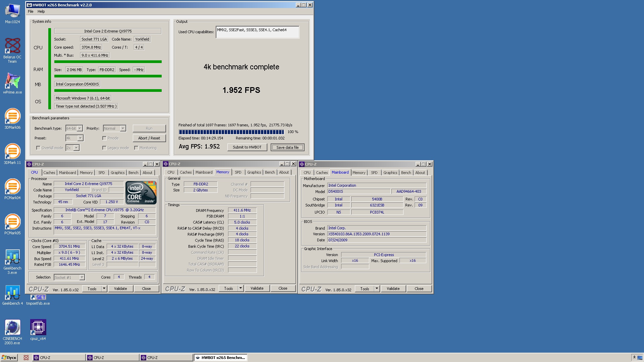Launch wPrime.exe desktop icon

12,83
